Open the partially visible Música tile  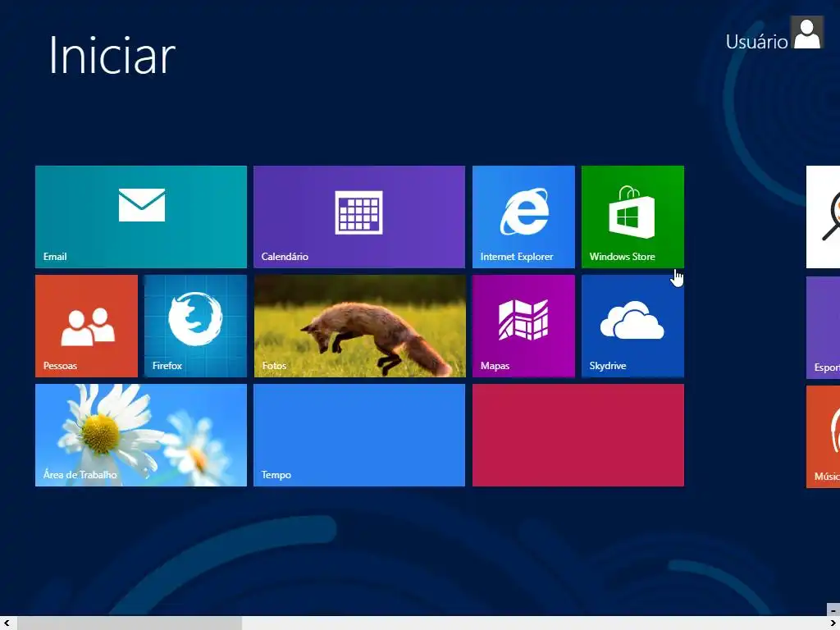pos(824,437)
